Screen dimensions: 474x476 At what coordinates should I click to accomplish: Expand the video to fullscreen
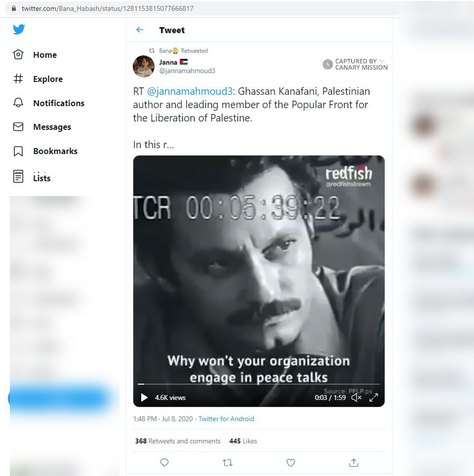tap(374, 397)
